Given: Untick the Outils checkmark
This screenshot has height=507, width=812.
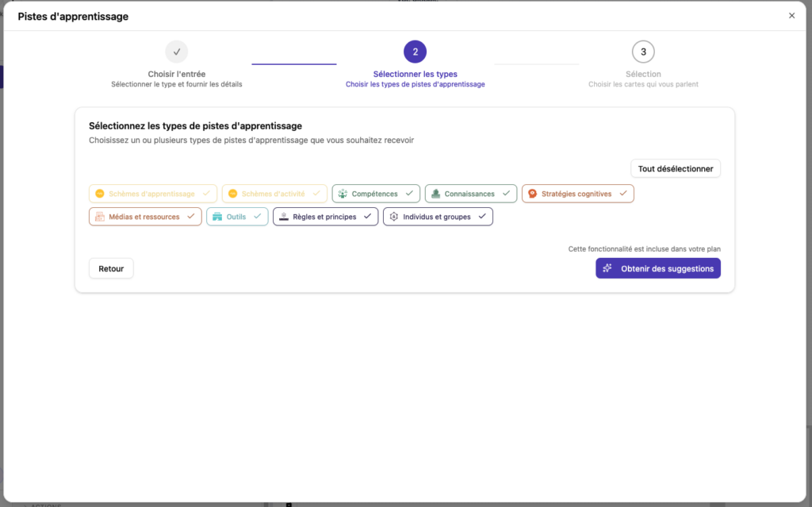Looking at the screenshot, I should pos(258,216).
